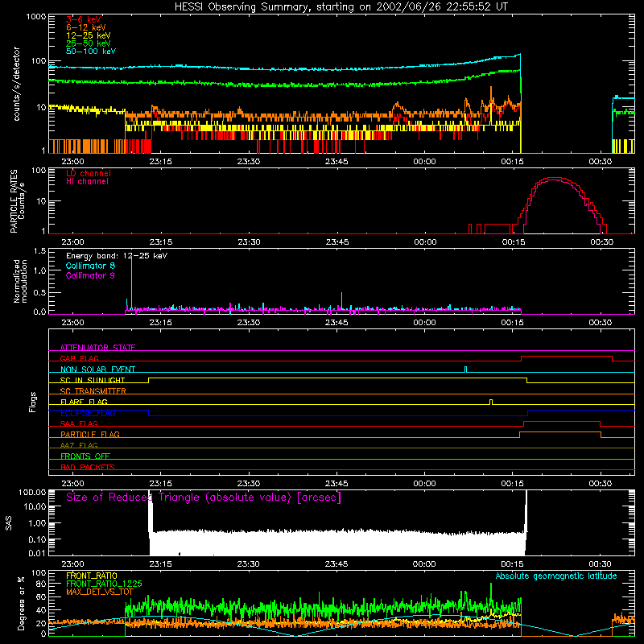Click the SC_TRANSMITTER flag label
This screenshot has height=644, width=644.
tap(93, 390)
